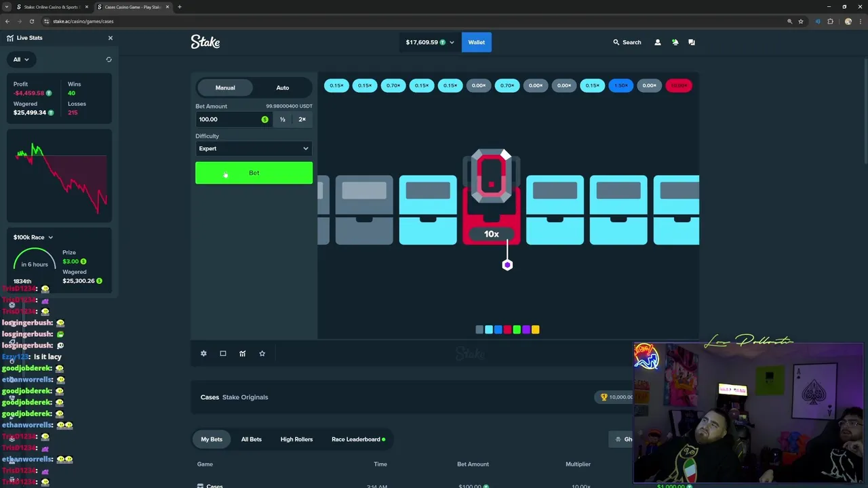Viewport: 868px width, 488px height.
Task: Click the red color swatch in legend
Action: click(507, 329)
